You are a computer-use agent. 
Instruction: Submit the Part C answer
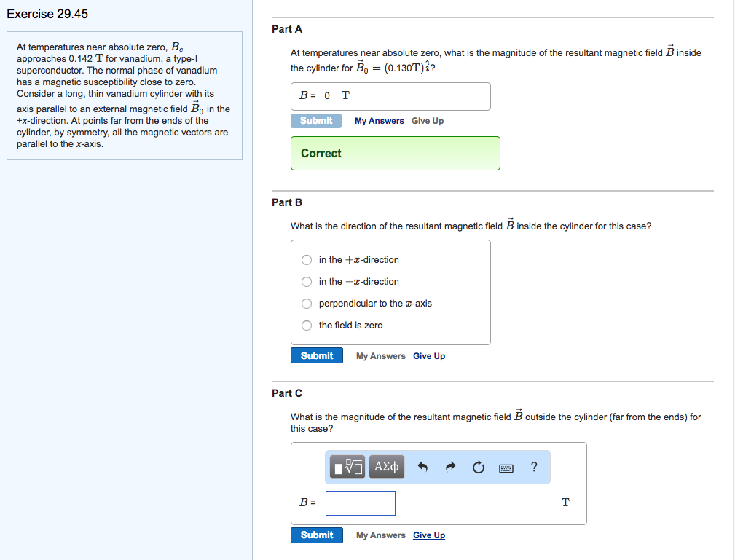coord(316,535)
